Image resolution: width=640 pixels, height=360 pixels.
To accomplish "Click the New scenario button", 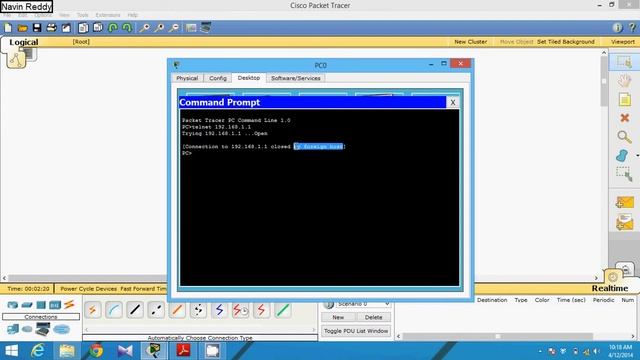I will pos(338,317).
